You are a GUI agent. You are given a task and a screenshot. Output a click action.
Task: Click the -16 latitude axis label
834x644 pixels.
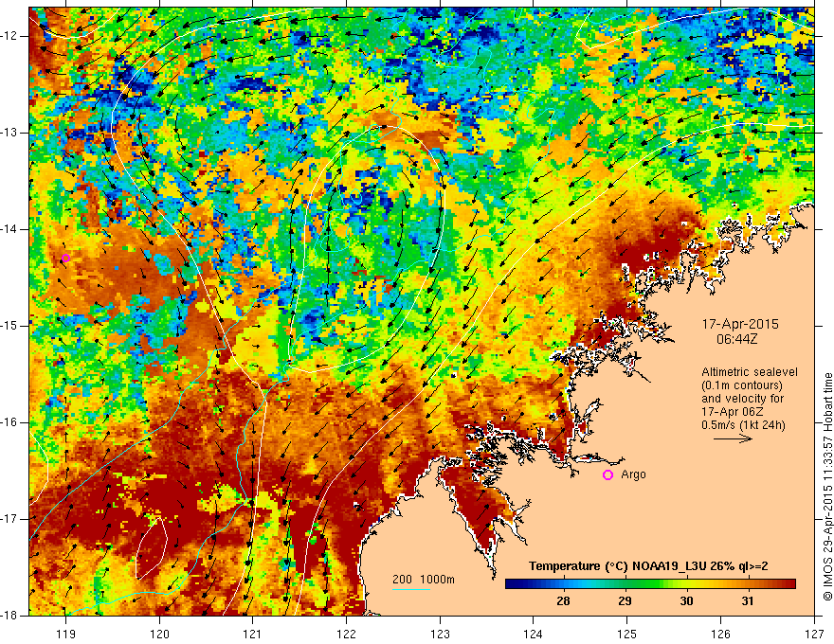[x=10, y=422]
